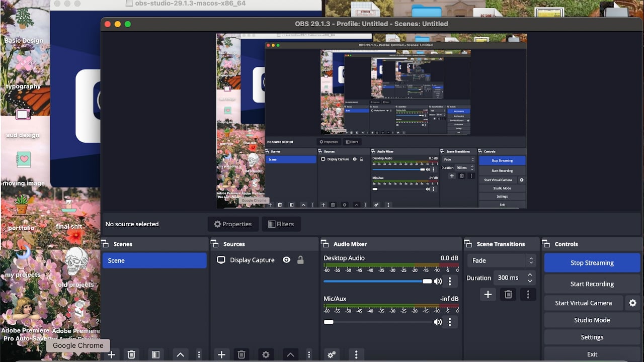The height and width of the screenshot is (362, 644).
Task: Undock the Audio Mixer panel header icon
Action: (325, 244)
